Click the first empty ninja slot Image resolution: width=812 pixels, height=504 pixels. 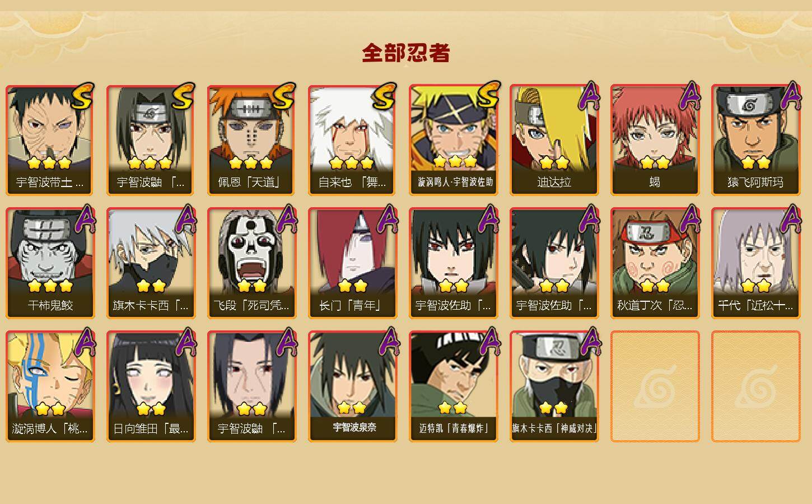[655, 386]
